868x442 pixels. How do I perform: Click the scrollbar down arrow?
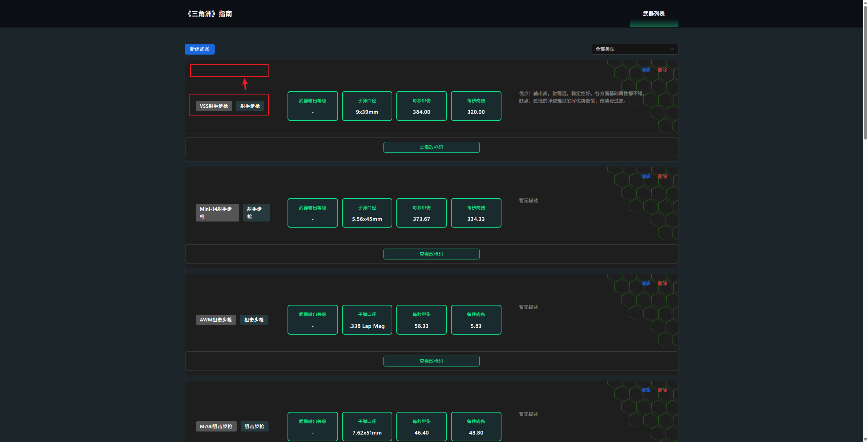point(865,439)
